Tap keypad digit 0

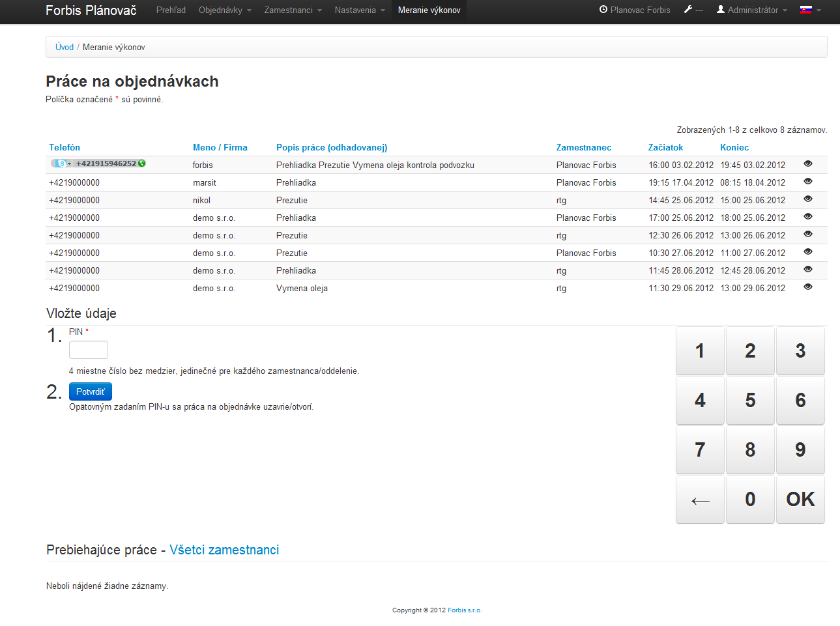(750, 499)
